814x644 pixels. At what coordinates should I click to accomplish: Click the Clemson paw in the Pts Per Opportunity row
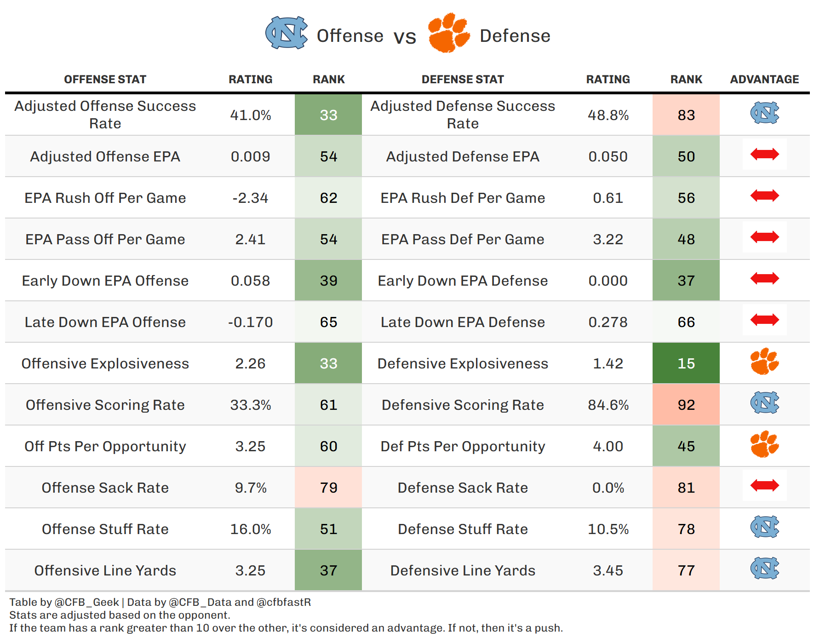coord(764,444)
